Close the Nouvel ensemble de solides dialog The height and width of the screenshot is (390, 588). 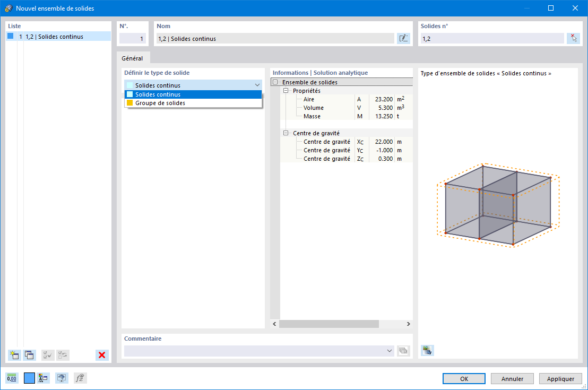(575, 8)
